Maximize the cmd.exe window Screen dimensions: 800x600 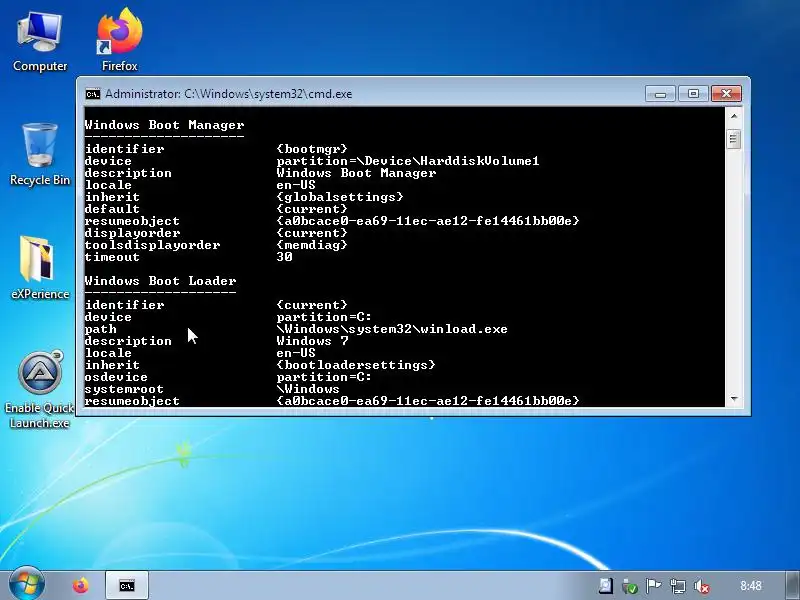click(693, 94)
